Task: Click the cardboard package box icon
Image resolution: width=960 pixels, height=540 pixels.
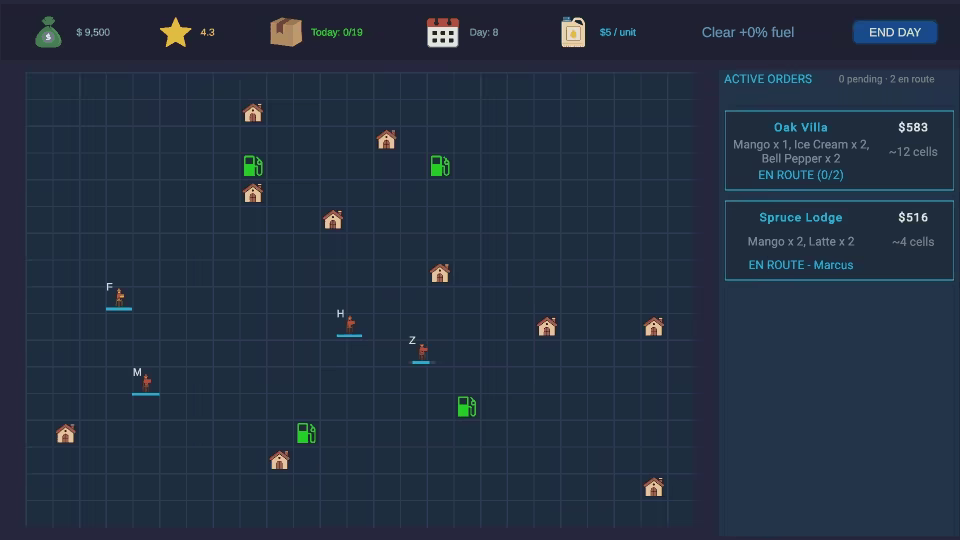Action: pos(286,32)
